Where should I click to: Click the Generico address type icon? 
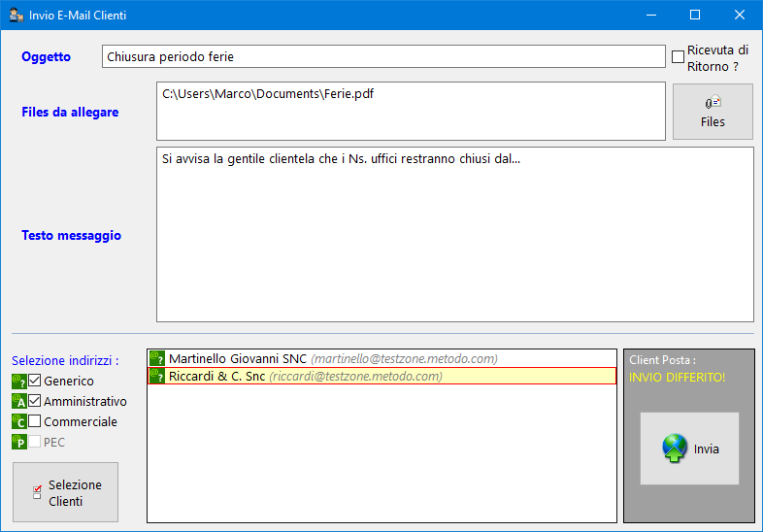18,381
